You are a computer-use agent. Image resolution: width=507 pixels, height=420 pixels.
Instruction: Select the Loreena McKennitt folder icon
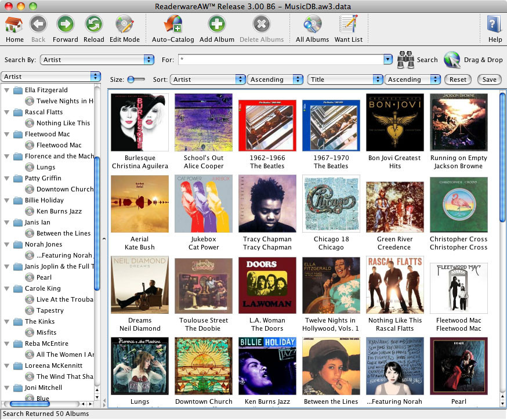(18, 365)
